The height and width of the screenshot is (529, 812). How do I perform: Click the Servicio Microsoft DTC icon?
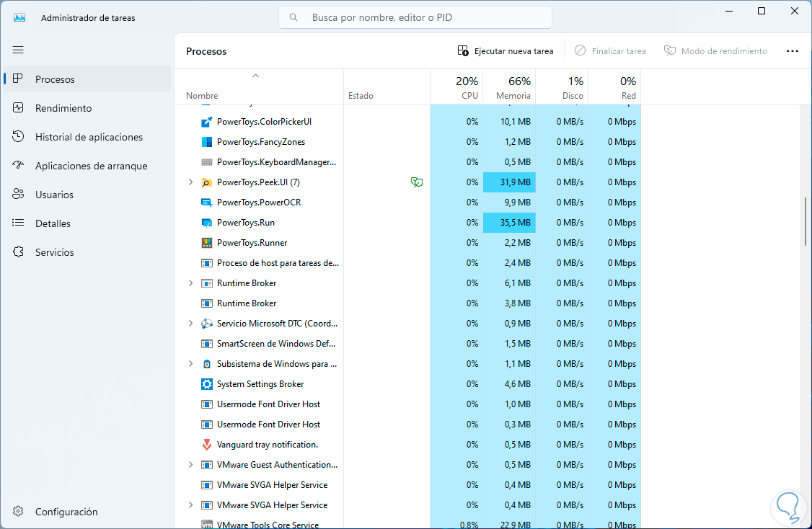pos(207,324)
